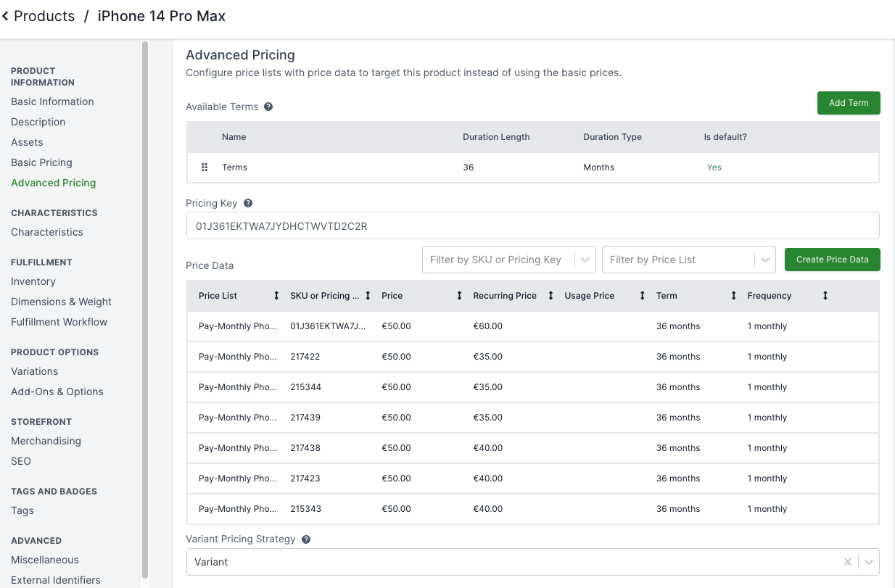Select price row with SKU 215343

[532, 509]
